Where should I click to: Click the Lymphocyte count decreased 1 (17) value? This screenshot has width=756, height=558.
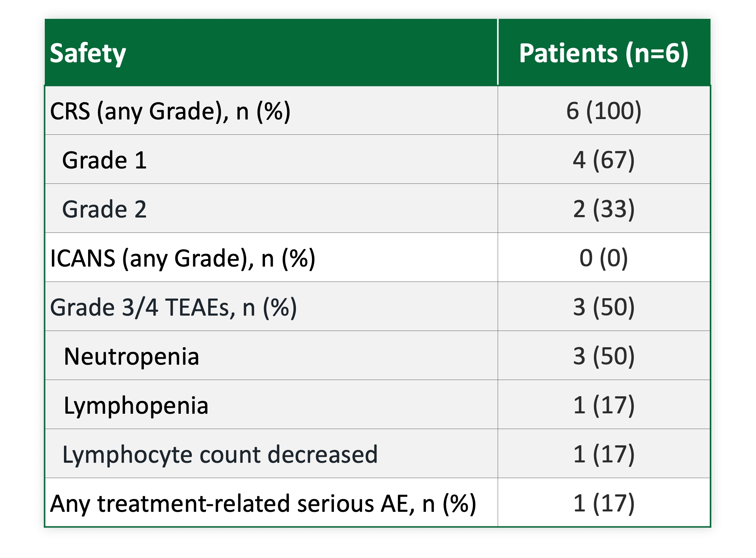(604, 454)
